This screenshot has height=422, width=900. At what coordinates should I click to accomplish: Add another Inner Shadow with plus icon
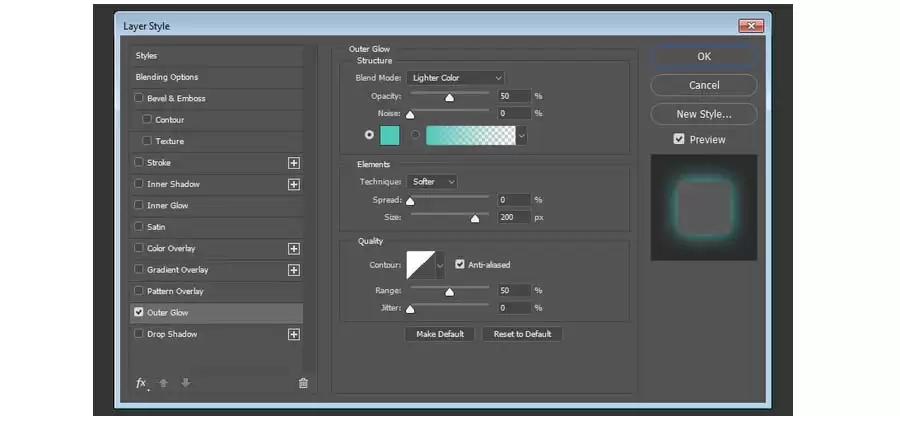(294, 184)
